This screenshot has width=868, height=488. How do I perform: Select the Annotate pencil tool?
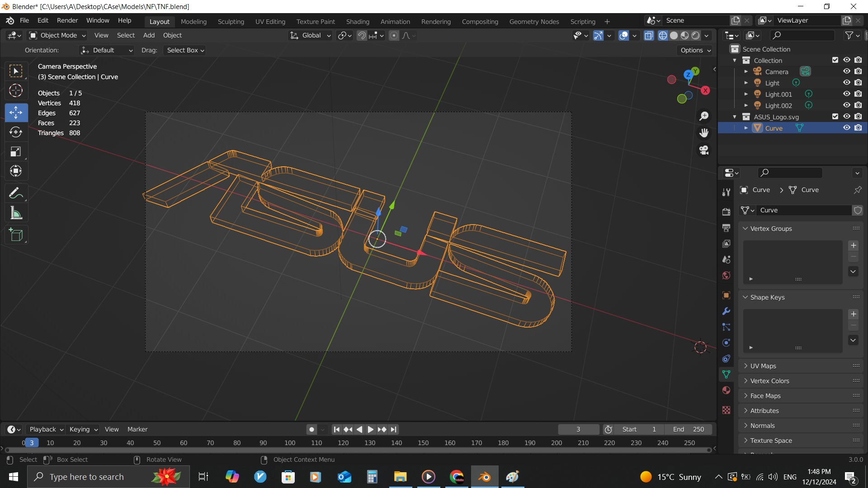pyautogui.click(x=16, y=193)
